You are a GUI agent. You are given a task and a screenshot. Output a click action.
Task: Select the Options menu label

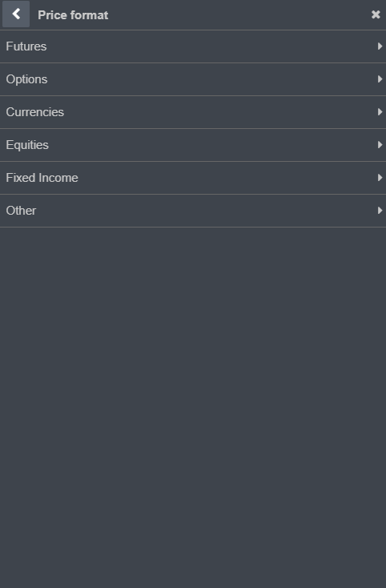coord(26,79)
